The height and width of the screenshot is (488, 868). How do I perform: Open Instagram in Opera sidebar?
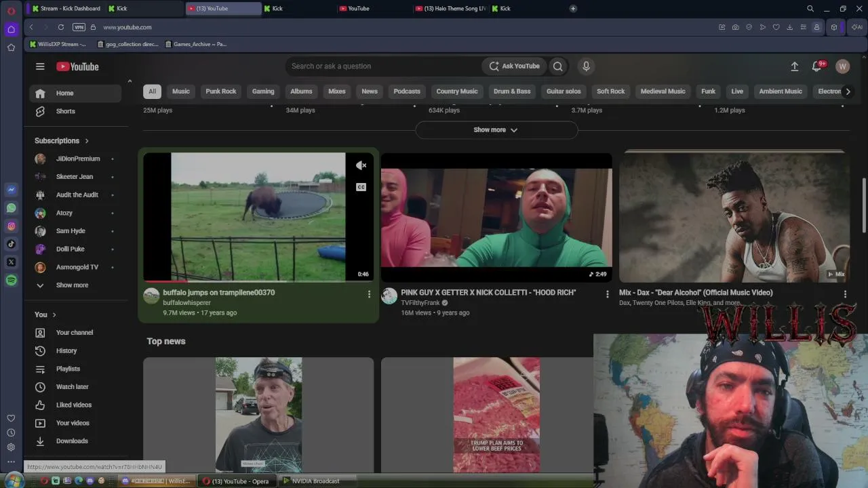[12, 226]
